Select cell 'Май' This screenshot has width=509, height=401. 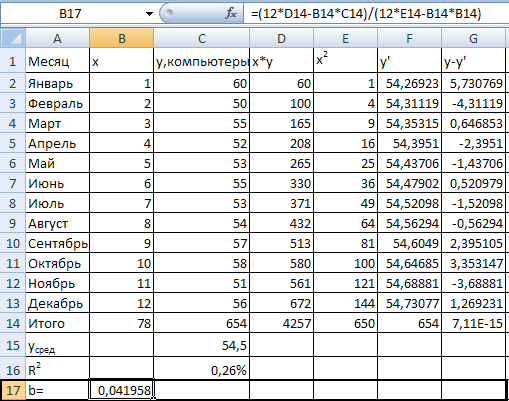pyautogui.click(x=57, y=163)
